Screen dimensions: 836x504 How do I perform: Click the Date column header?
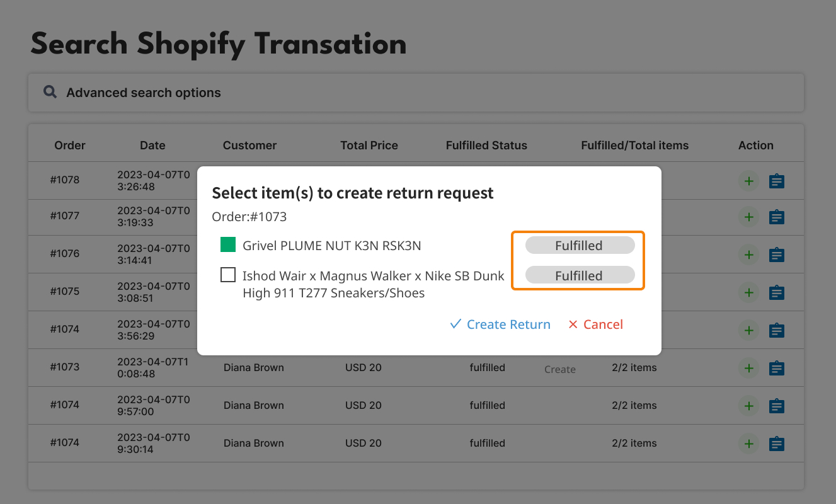[x=152, y=146]
